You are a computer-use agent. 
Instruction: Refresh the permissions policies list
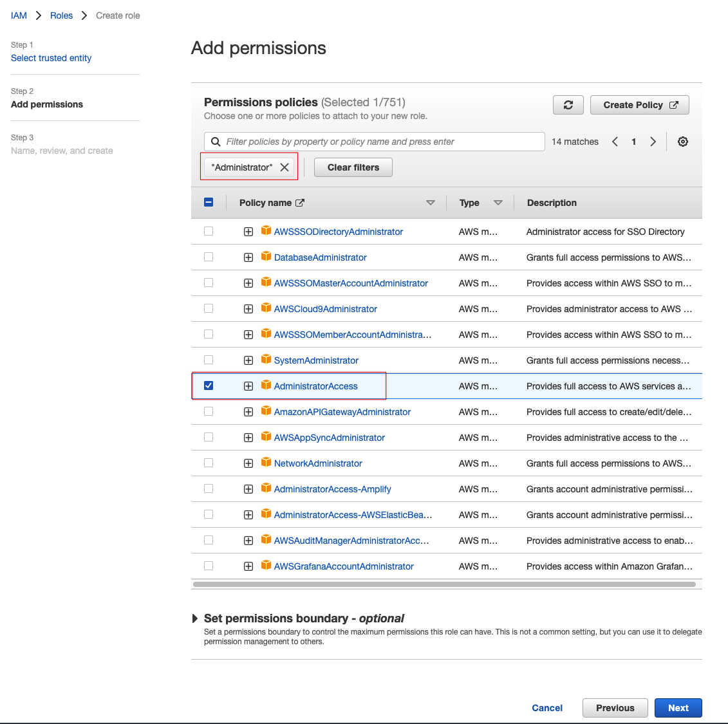568,105
